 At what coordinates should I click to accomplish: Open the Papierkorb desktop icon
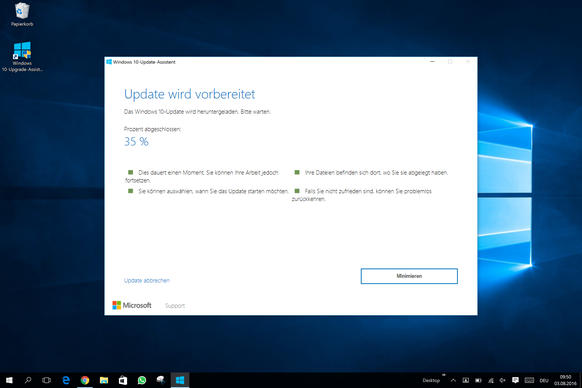[x=22, y=14]
